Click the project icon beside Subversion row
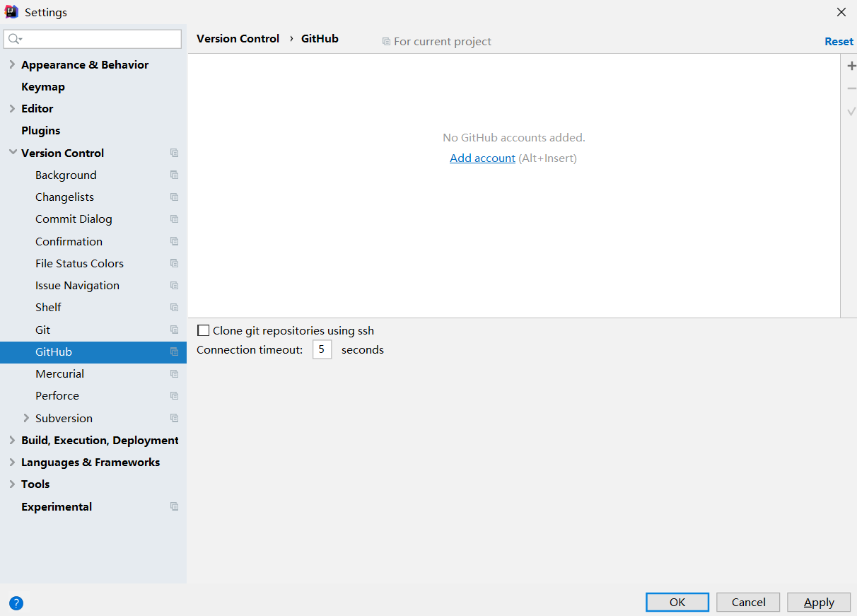Image resolution: width=857 pixels, height=616 pixels. (175, 418)
